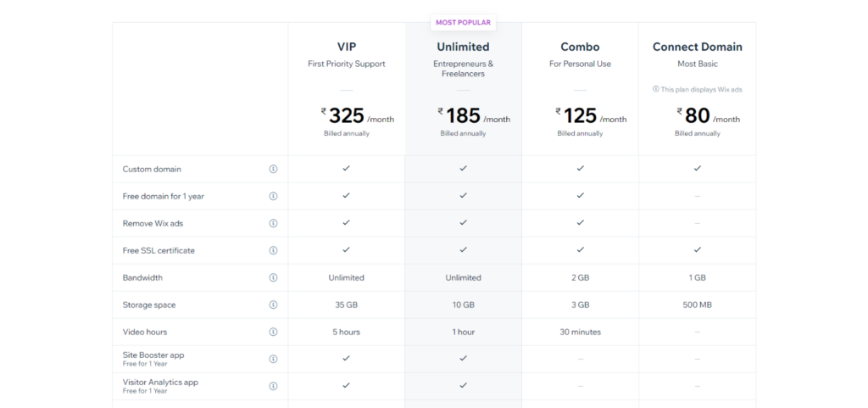Choose the Combo plan column header
The image size is (868, 408).
(580, 47)
